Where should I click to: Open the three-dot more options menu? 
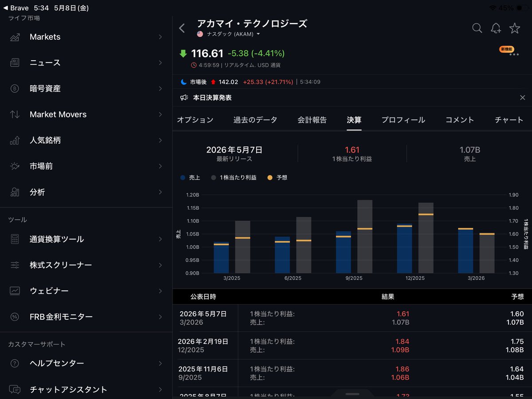coord(514,55)
